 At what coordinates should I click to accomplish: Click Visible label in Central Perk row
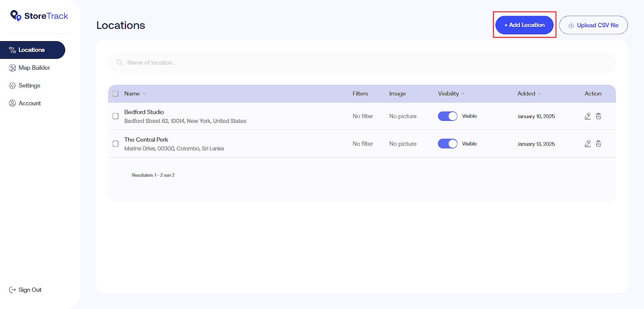pyautogui.click(x=469, y=144)
